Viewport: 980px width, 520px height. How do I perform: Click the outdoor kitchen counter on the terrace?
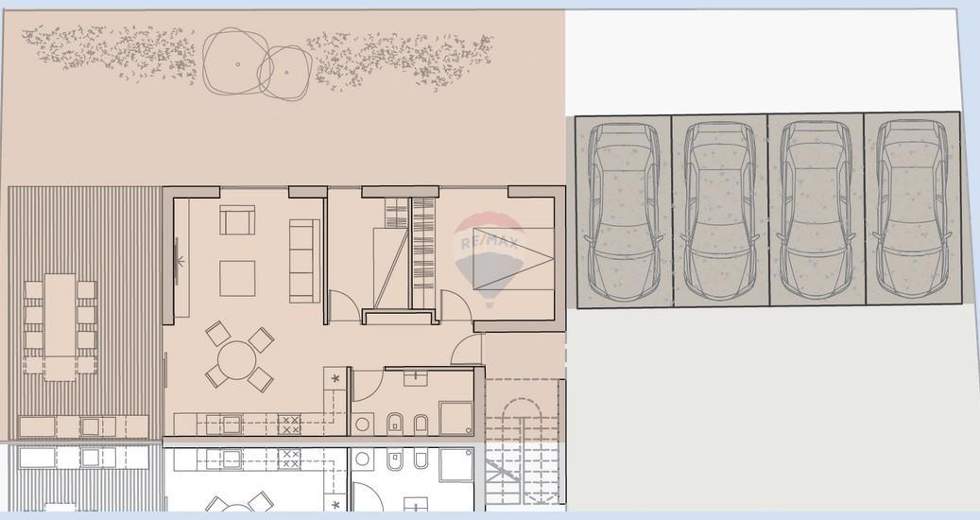[x=83, y=426]
